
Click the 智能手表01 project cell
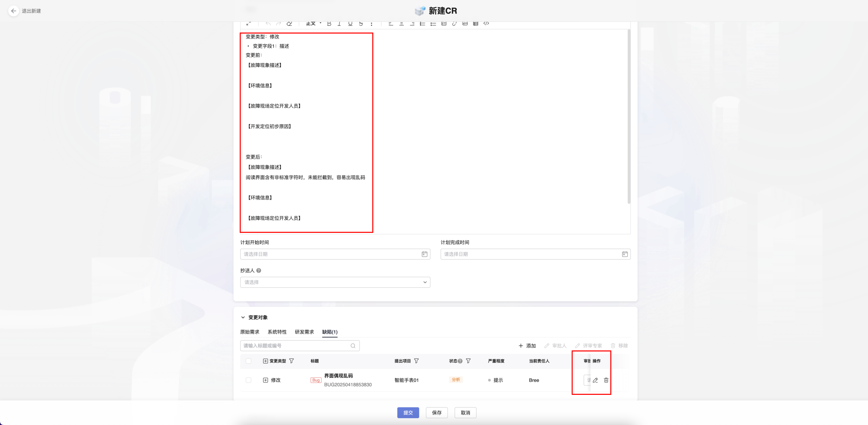(406, 380)
